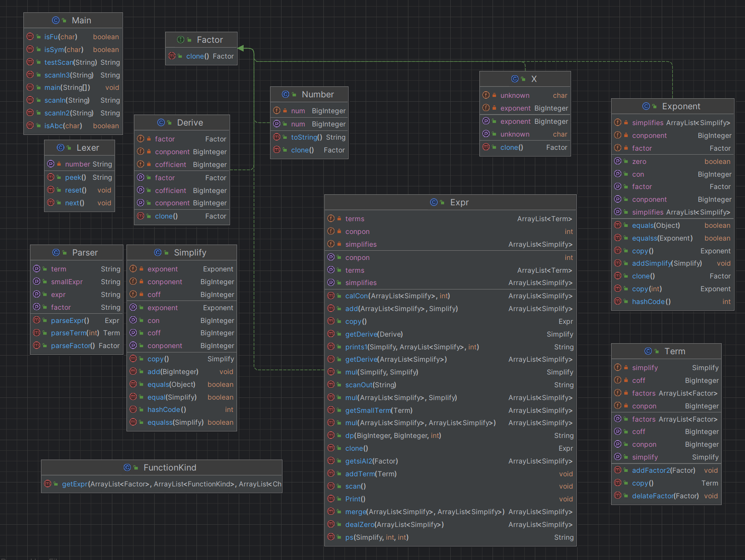Screen dimensions: 745x560
Task: Select parseTerm(int) method in Parser
Action: tap(75, 333)
